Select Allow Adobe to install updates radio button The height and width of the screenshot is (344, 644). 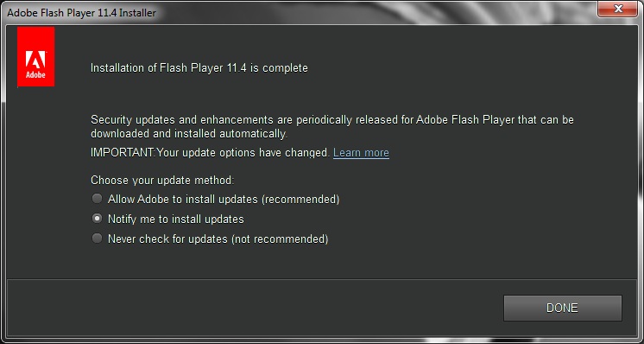[97, 199]
